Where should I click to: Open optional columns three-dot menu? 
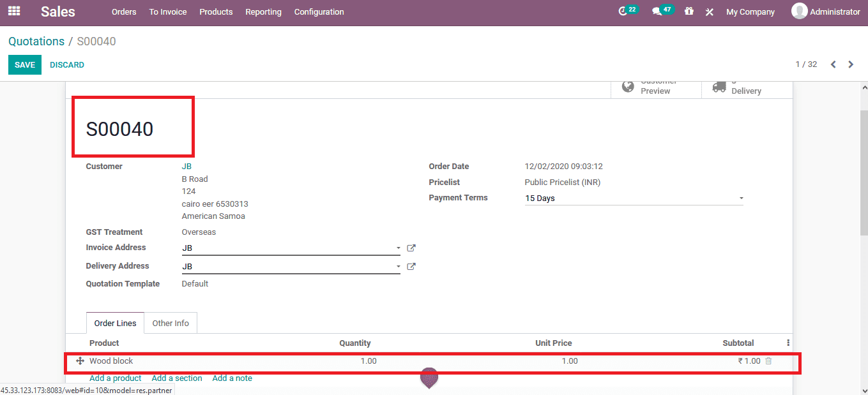click(x=788, y=343)
